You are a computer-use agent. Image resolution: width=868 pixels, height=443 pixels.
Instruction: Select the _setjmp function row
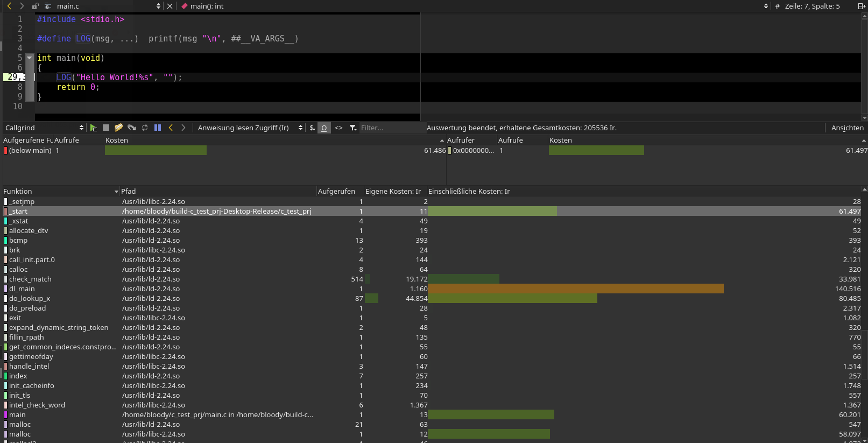(432, 201)
